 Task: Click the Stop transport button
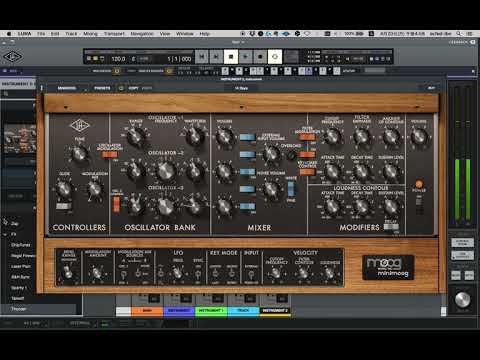click(230, 57)
